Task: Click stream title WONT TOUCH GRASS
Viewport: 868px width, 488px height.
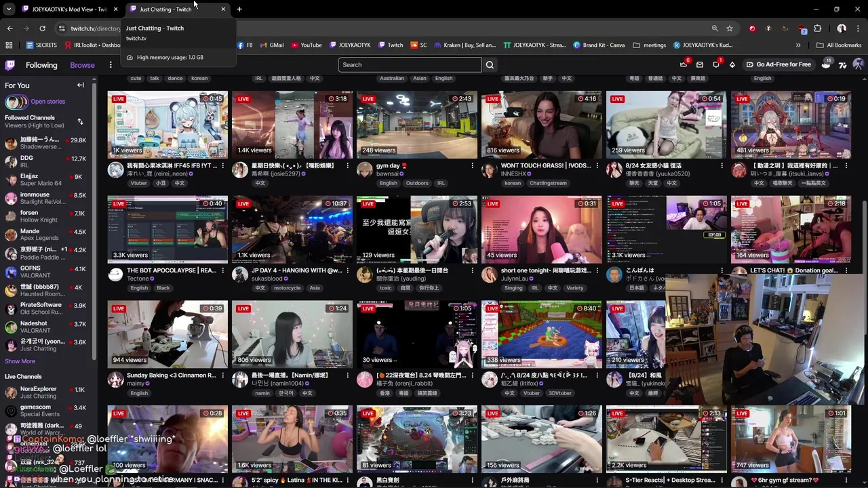Action: (546, 165)
